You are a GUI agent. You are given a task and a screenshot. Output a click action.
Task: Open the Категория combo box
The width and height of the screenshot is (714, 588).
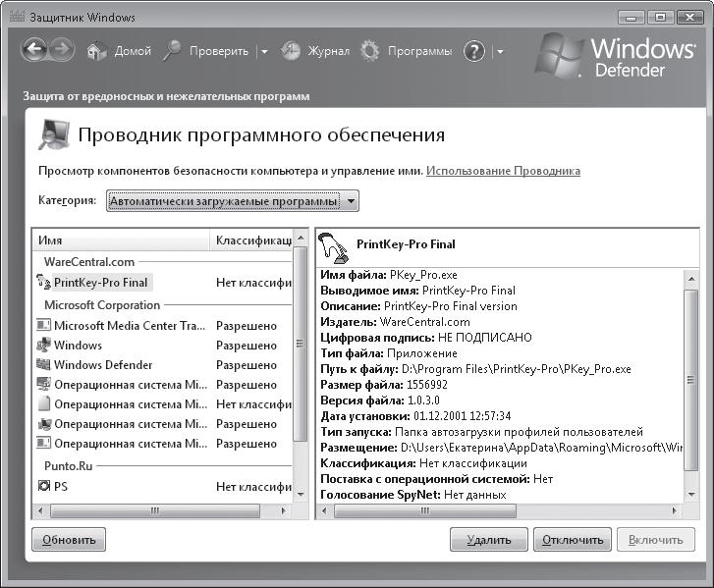[232, 201]
